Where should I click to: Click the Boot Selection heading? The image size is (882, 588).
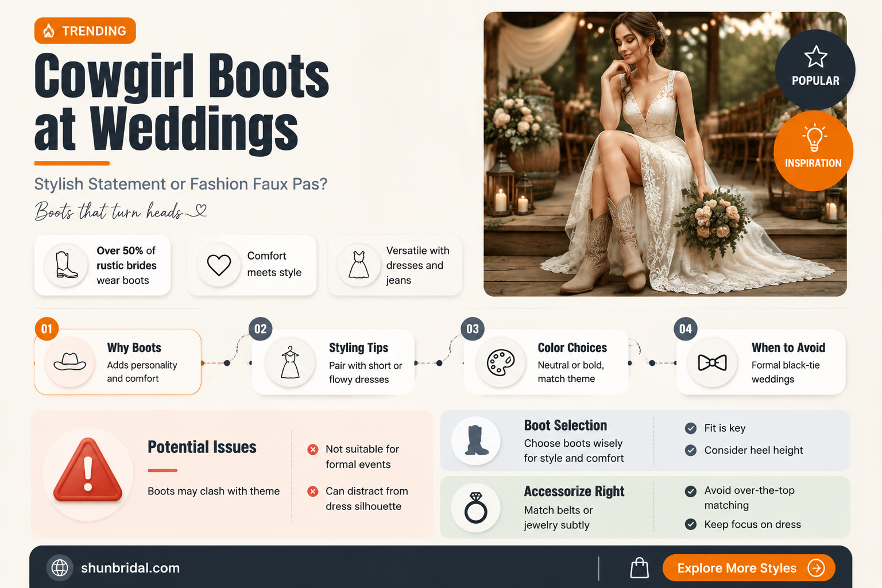tap(566, 425)
